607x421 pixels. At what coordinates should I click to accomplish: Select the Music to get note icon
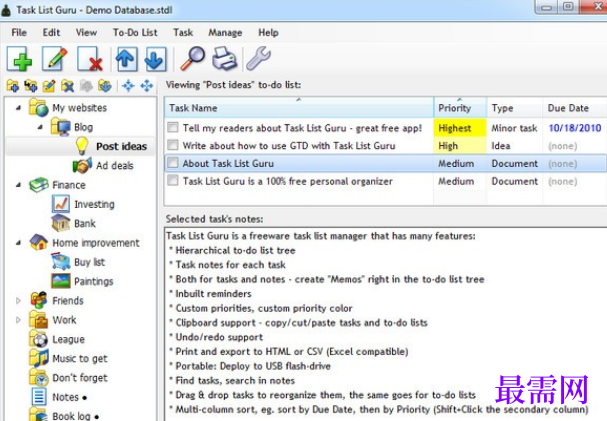(x=38, y=358)
